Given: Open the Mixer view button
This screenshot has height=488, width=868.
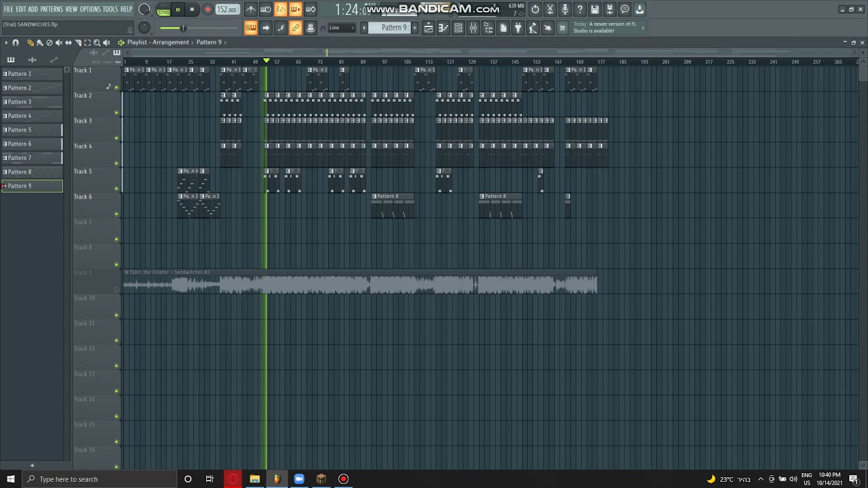Looking at the screenshot, I should [x=473, y=28].
